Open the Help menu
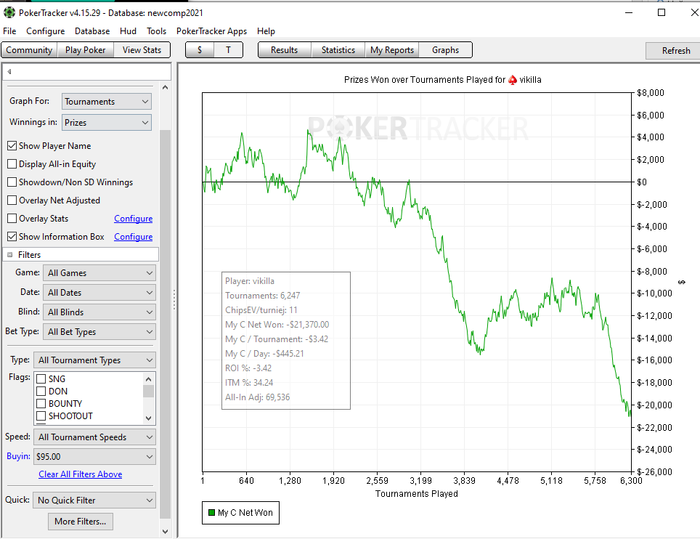 coord(266,31)
